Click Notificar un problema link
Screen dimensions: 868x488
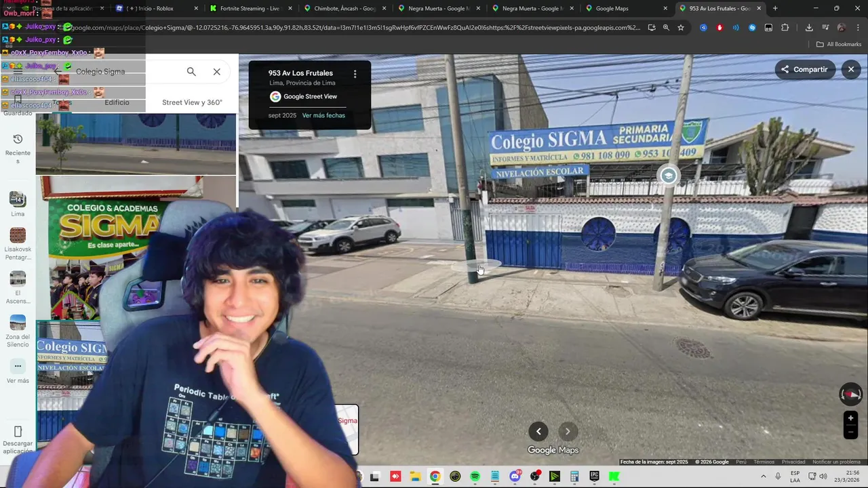point(836,462)
